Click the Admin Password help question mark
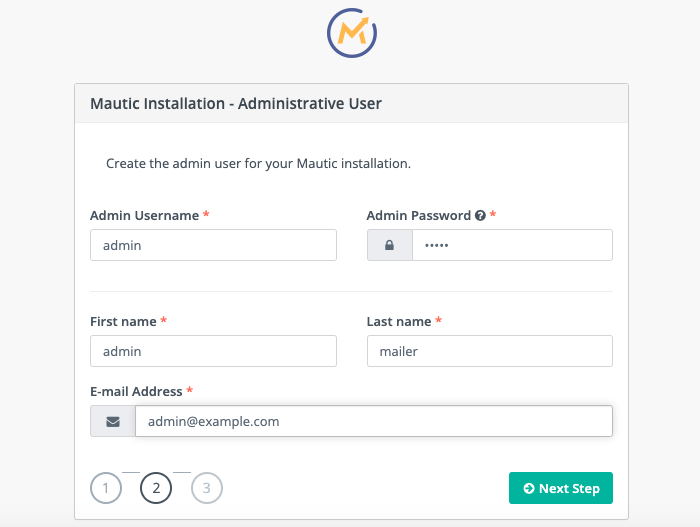The height and width of the screenshot is (527, 700). 480,215
